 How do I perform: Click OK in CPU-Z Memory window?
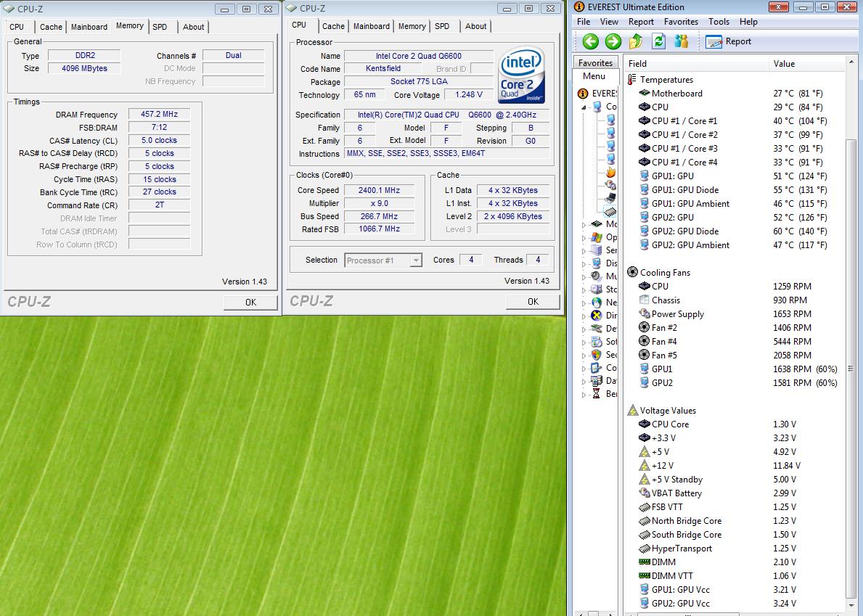click(250, 302)
